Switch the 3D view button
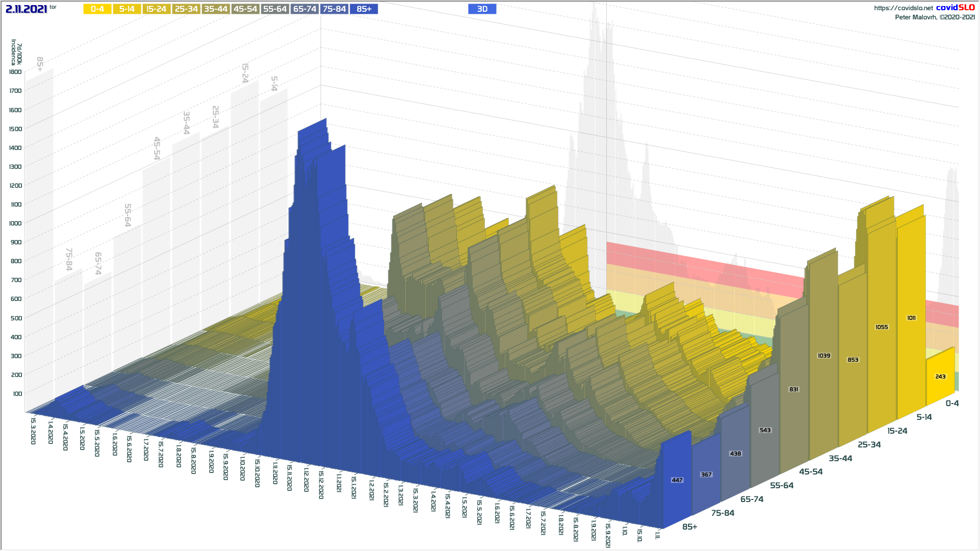 pos(482,9)
